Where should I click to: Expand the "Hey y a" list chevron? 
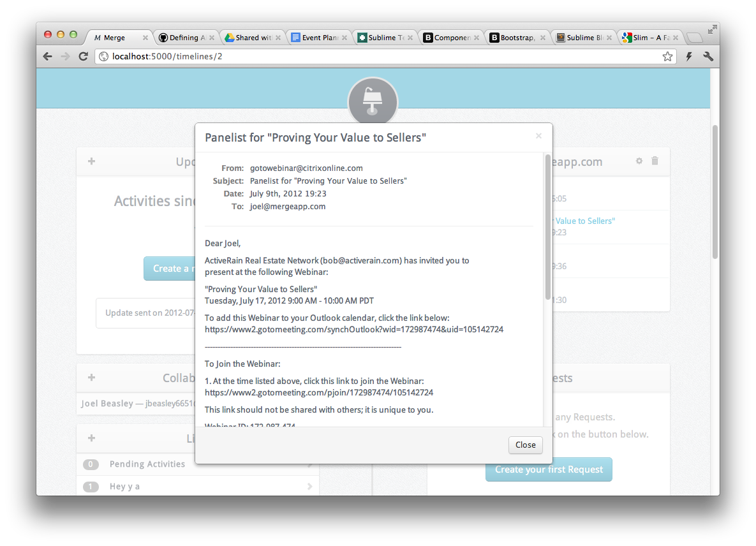pyautogui.click(x=309, y=487)
